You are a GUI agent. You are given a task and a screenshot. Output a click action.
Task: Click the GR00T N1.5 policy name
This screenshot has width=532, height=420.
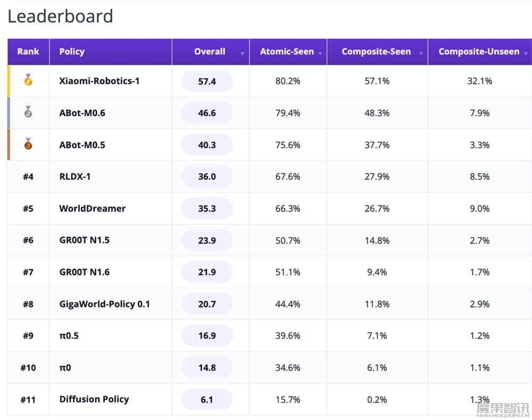point(85,240)
